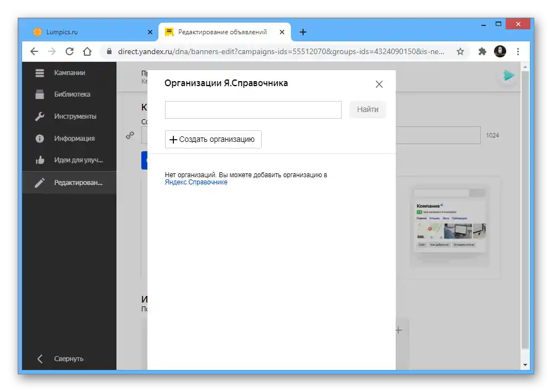Click the Библиотека archive icon

pyautogui.click(x=40, y=94)
